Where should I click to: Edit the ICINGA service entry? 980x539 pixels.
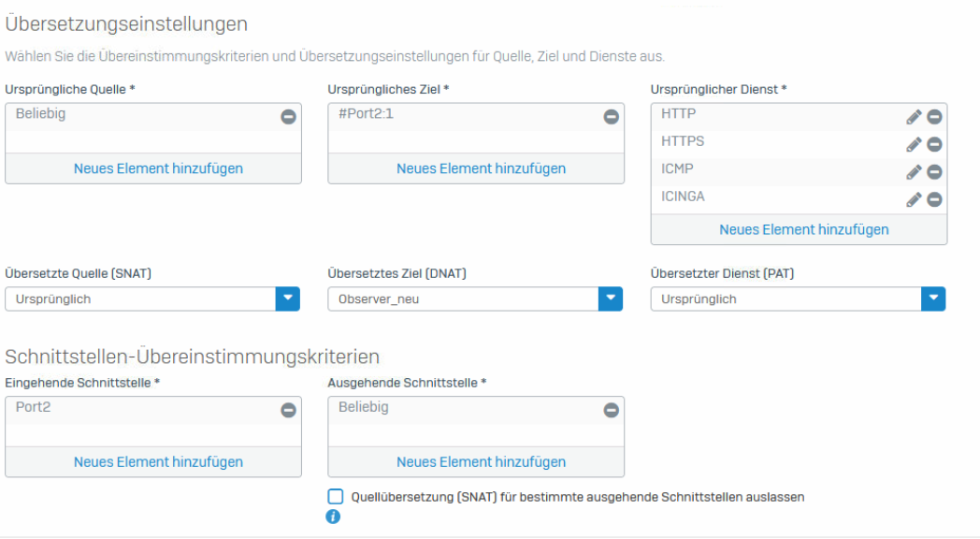click(914, 199)
